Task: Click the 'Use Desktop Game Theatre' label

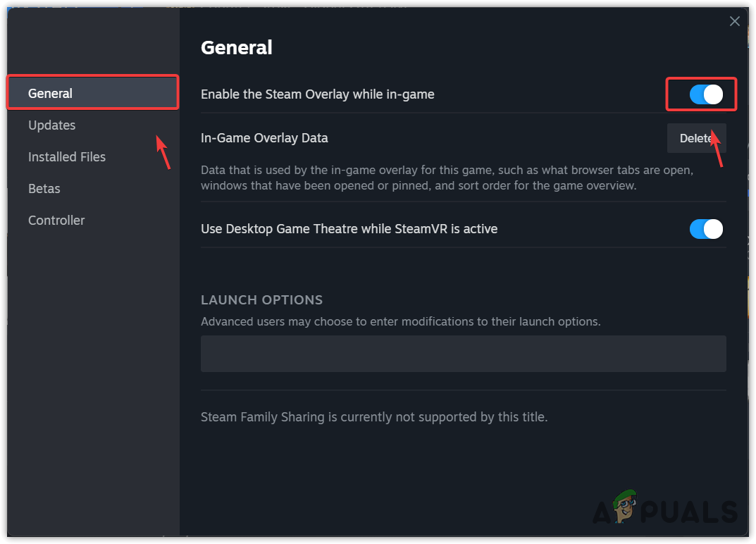Action: 349,228
